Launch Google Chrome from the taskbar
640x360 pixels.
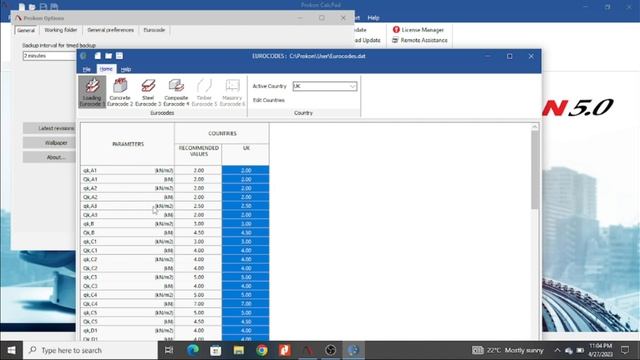[x=262, y=350]
